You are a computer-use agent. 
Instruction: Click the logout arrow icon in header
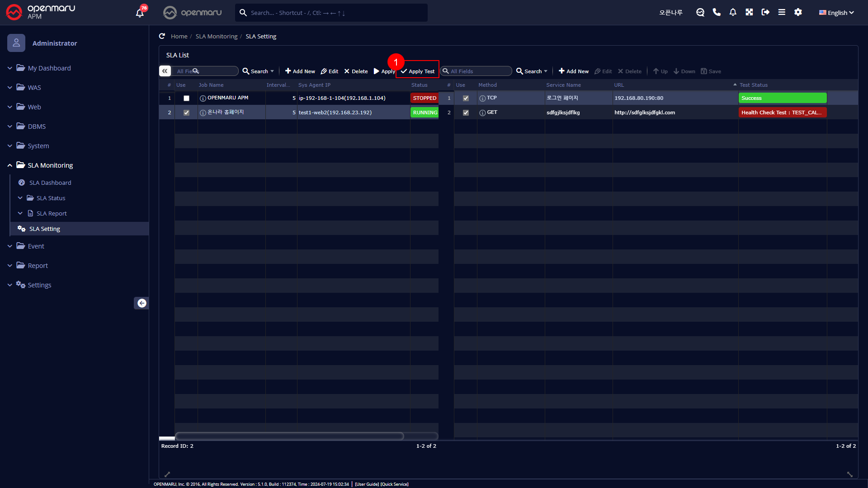[x=765, y=12]
